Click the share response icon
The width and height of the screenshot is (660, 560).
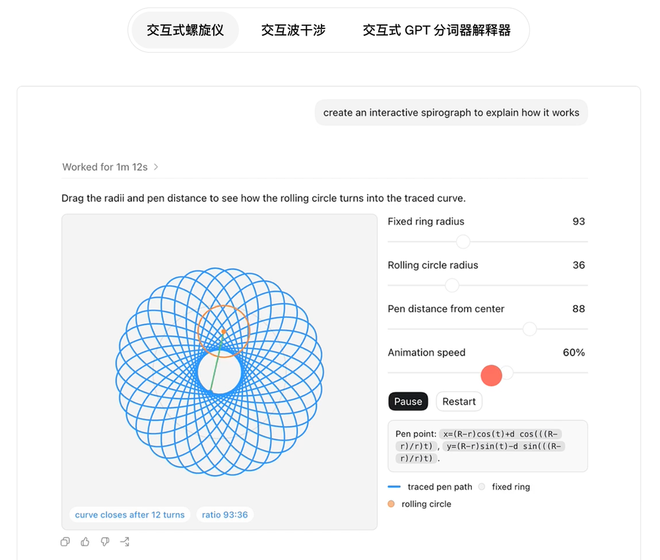tap(125, 541)
